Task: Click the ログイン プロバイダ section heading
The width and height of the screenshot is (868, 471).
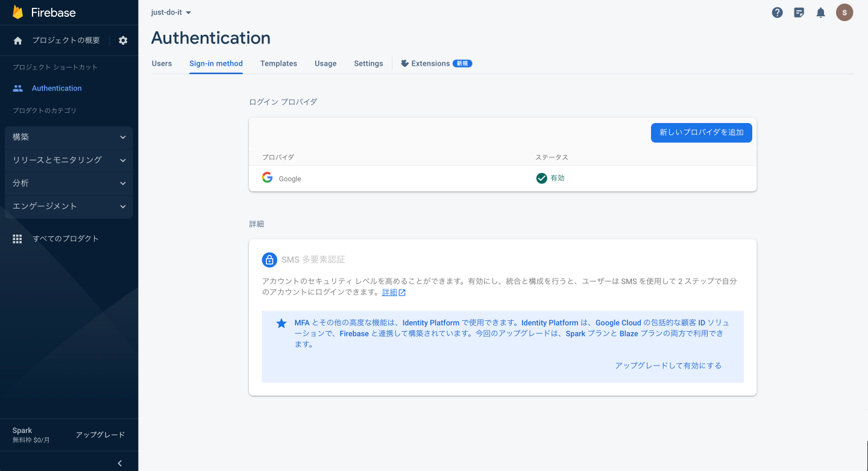Action: pos(283,102)
